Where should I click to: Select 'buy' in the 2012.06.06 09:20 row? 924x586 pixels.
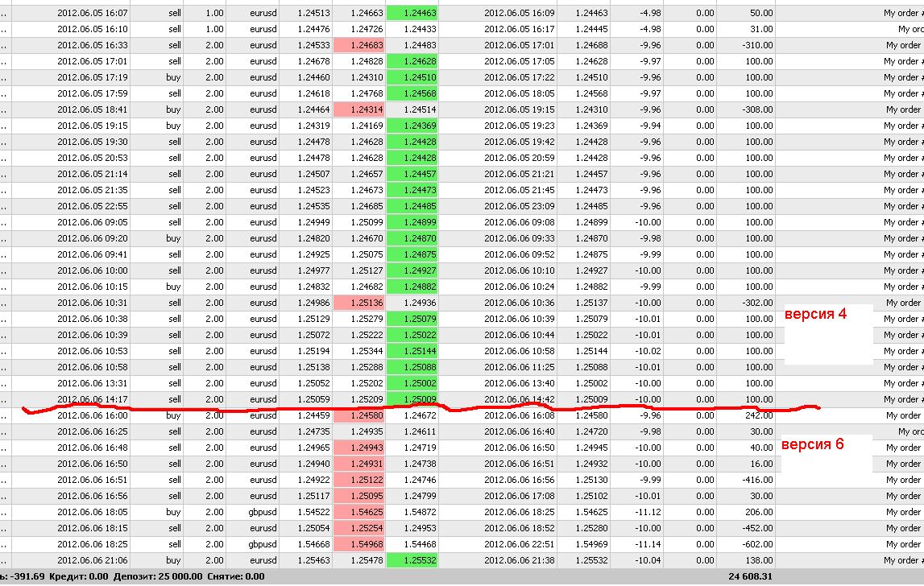click(173, 238)
